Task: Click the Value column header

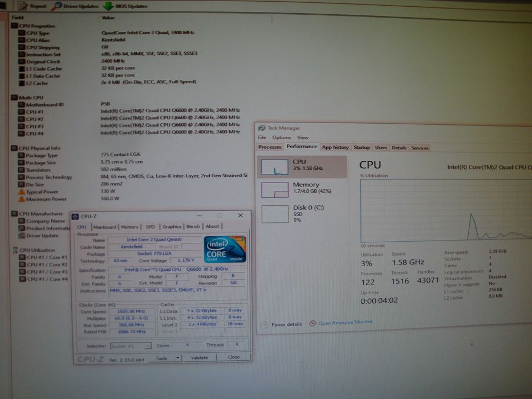Action: pyautogui.click(x=108, y=17)
